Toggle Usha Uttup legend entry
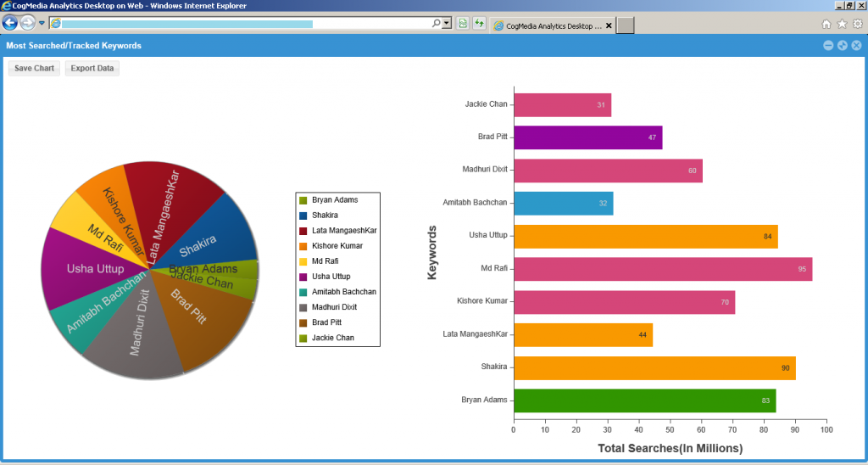868x465 pixels. 331,277
